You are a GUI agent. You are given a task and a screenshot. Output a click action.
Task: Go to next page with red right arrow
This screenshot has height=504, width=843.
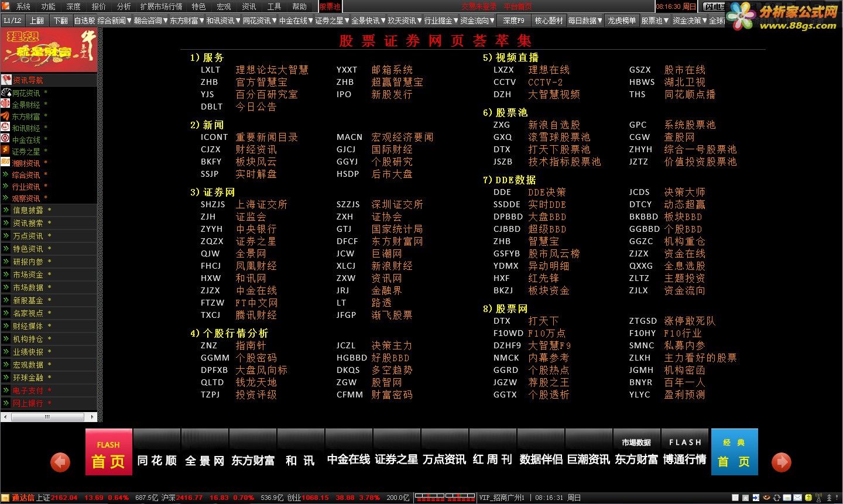click(x=782, y=462)
